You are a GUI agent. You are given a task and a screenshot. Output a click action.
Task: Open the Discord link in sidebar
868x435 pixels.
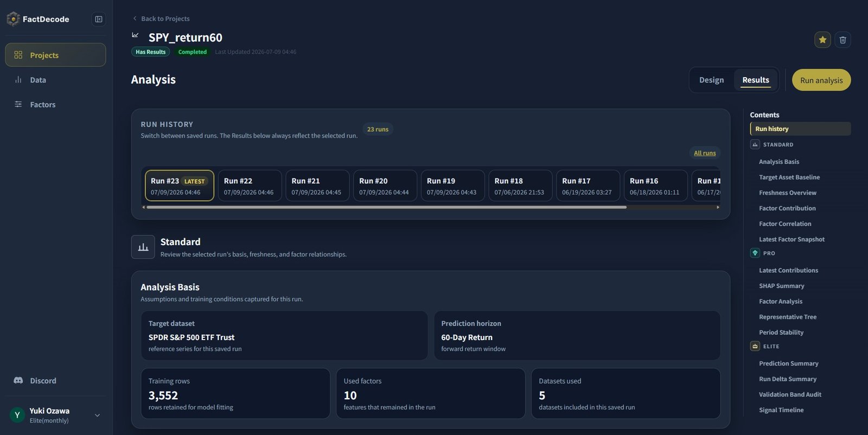pos(55,380)
